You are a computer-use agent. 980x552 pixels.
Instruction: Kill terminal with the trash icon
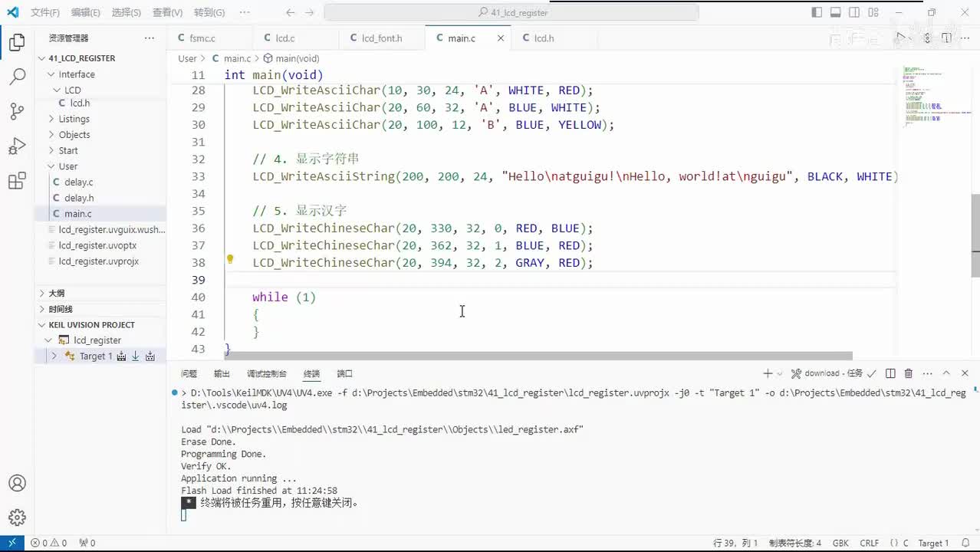[909, 373]
